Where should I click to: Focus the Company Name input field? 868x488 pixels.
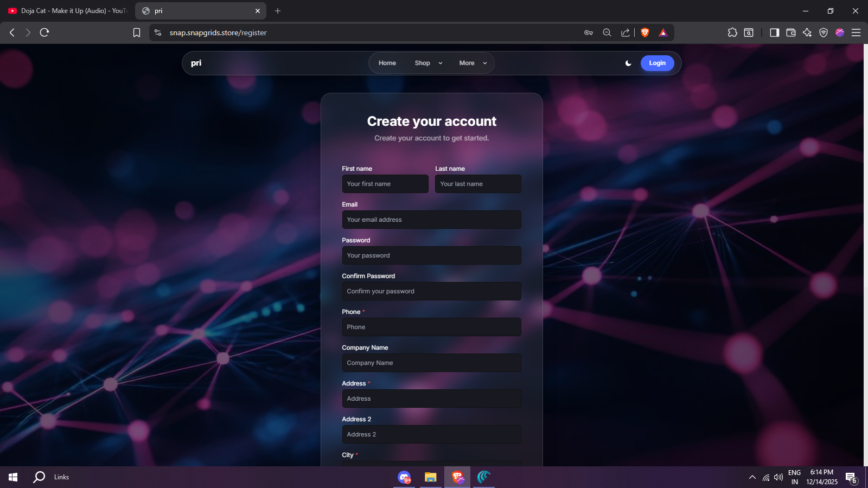[x=431, y=363]
